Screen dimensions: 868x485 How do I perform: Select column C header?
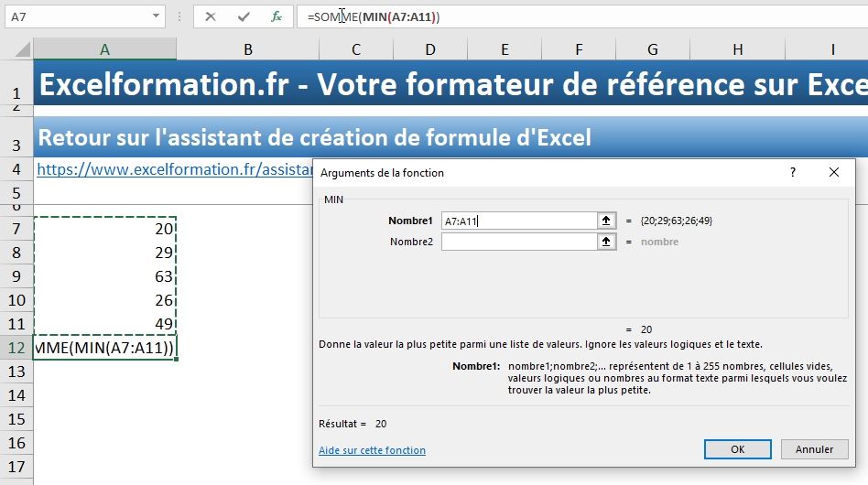tap(356, 49)
